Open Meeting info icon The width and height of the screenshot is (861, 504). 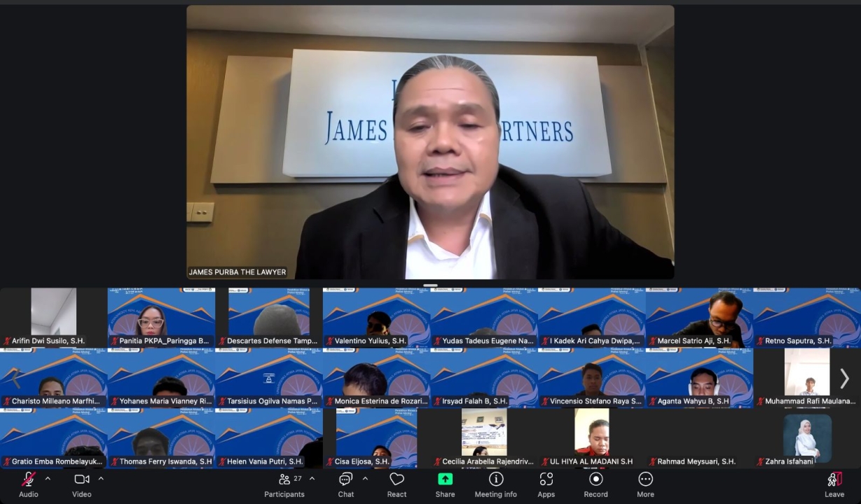[x=496, y=479]
